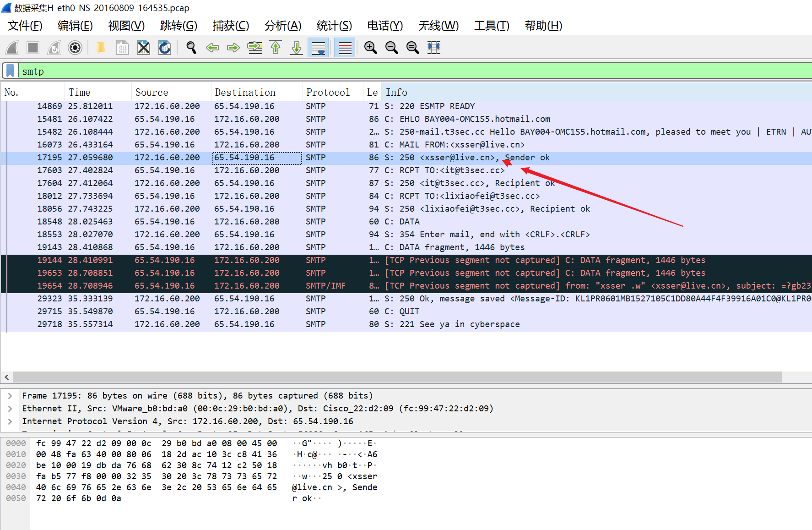Open the 文件(F) menu
The width and height of the screenshot is (812, 530).
(x=25, y=26)
